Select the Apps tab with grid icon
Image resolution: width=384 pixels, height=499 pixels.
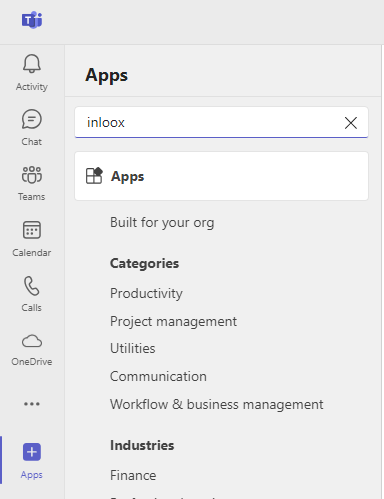pyautogui.click(x=221, y=176)
